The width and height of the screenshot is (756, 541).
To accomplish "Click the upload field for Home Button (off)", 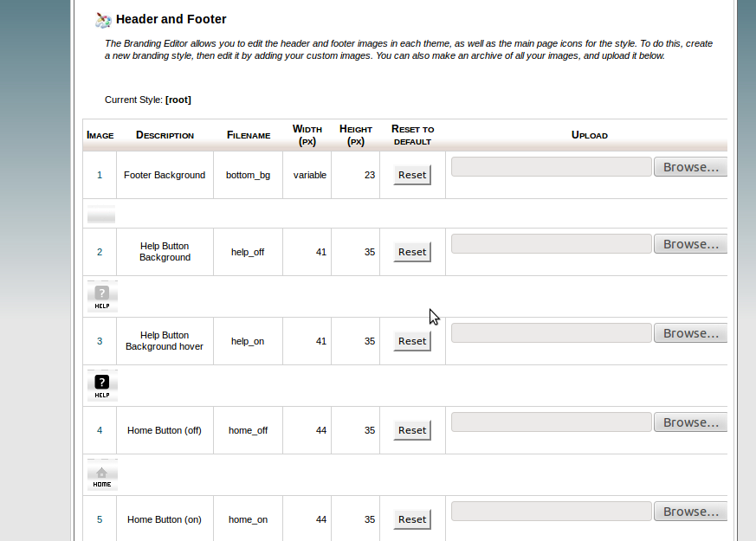I will [551, 422].
